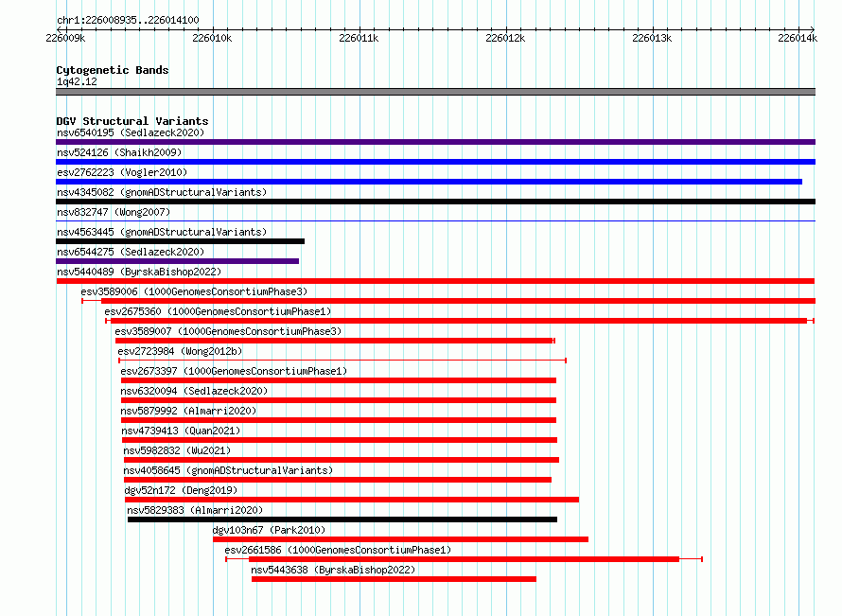Click the 226009k ruler tick label
The height and width of the screenshot is (616, 842).
tap(65, 38)
